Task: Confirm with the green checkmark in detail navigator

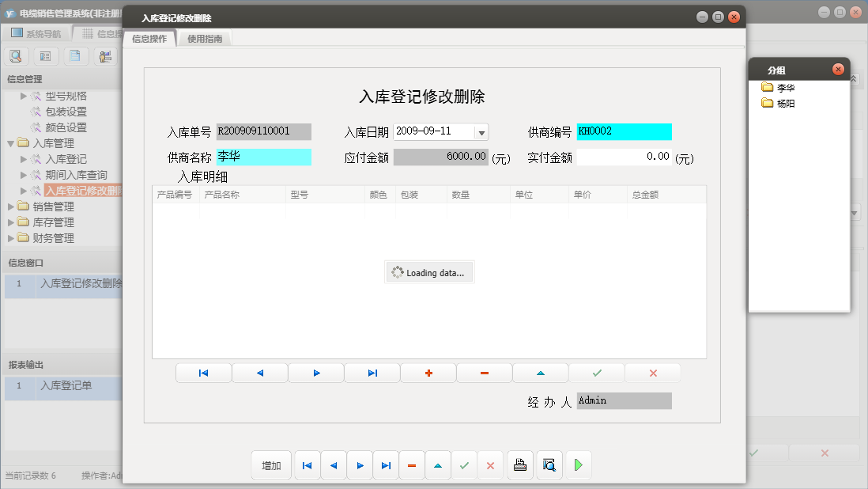Action: 596,372
